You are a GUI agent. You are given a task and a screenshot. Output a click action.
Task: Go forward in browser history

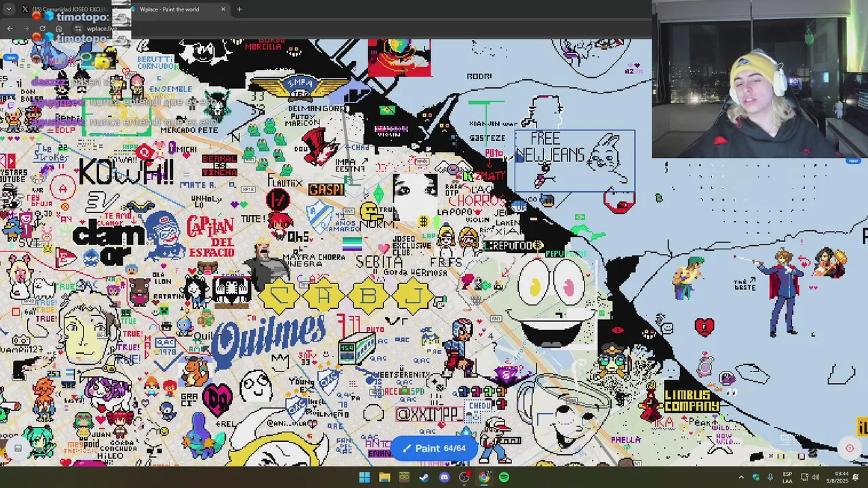[26, 28]
